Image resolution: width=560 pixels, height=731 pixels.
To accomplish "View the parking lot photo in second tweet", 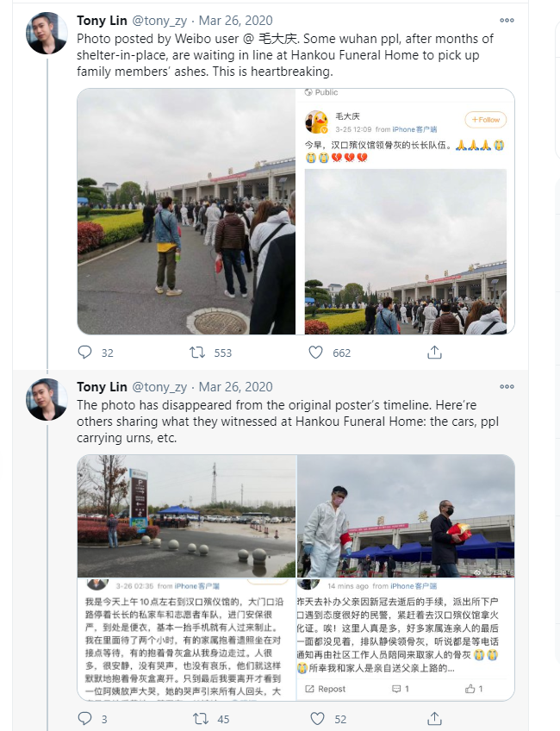I will pos(186,578).
